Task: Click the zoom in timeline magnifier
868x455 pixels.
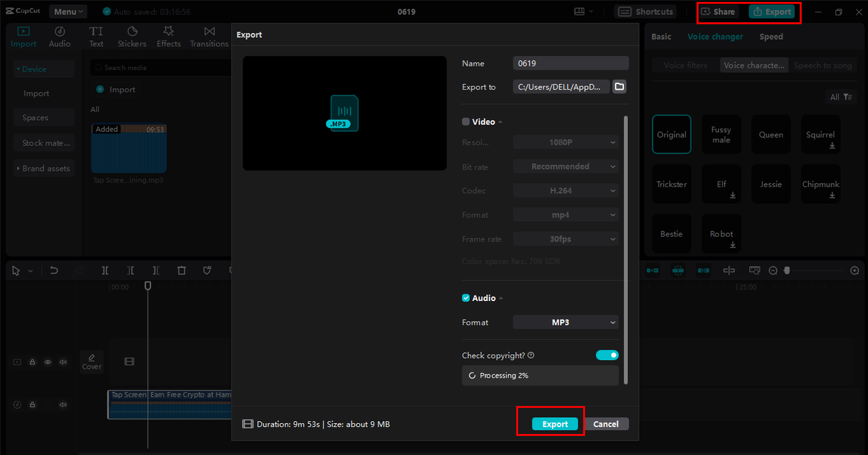Action: pos(854,271)
